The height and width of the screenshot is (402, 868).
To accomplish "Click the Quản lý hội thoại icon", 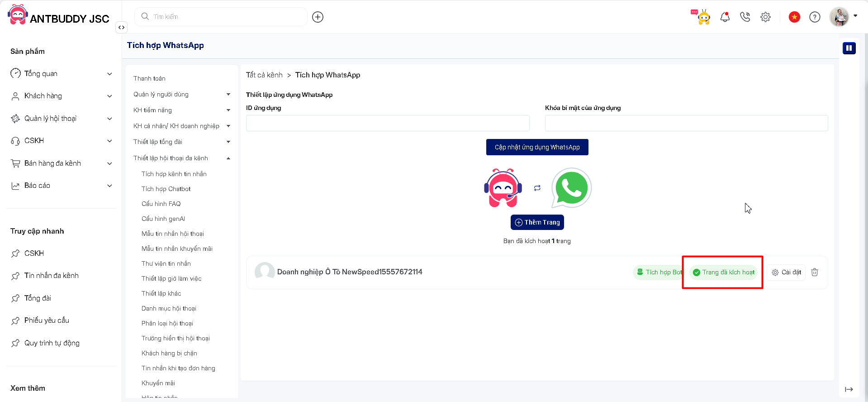I will coord(15,118).
